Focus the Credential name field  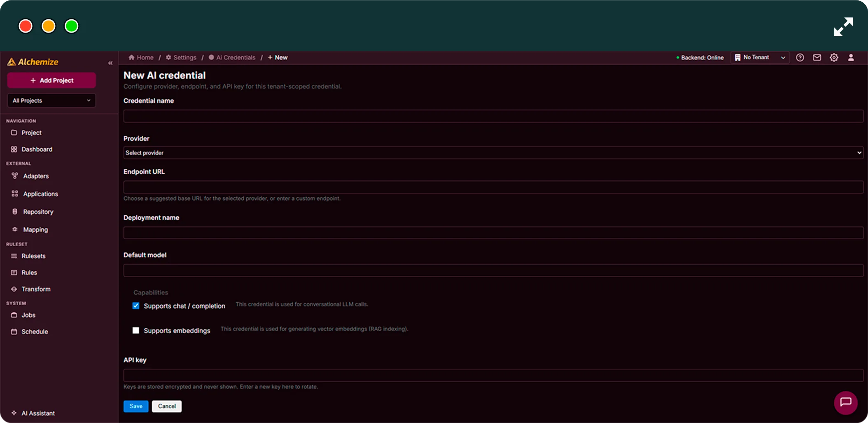coord(493,116)
